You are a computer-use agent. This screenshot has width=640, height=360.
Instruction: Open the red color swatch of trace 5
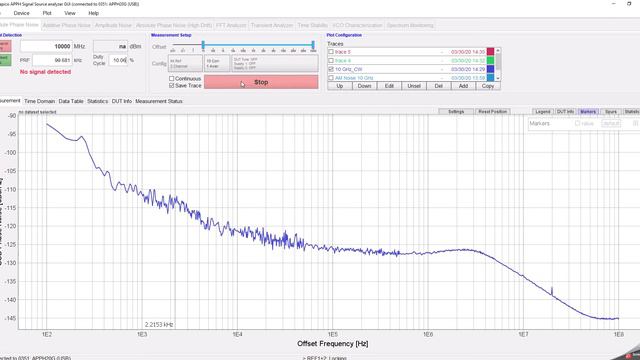[x=490, y=51]
